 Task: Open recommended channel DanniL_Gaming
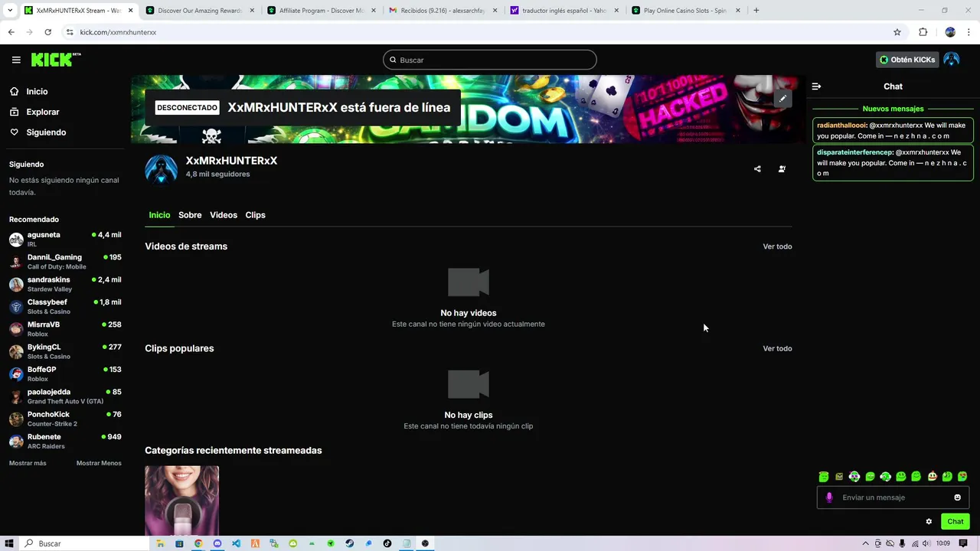click(x=65, y=261)
